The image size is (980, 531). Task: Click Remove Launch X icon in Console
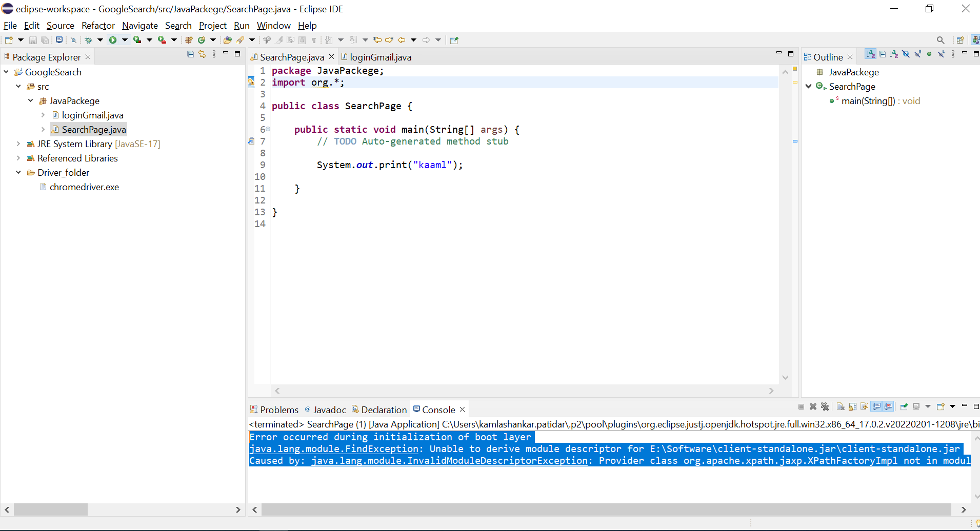[x=813, y=406]
